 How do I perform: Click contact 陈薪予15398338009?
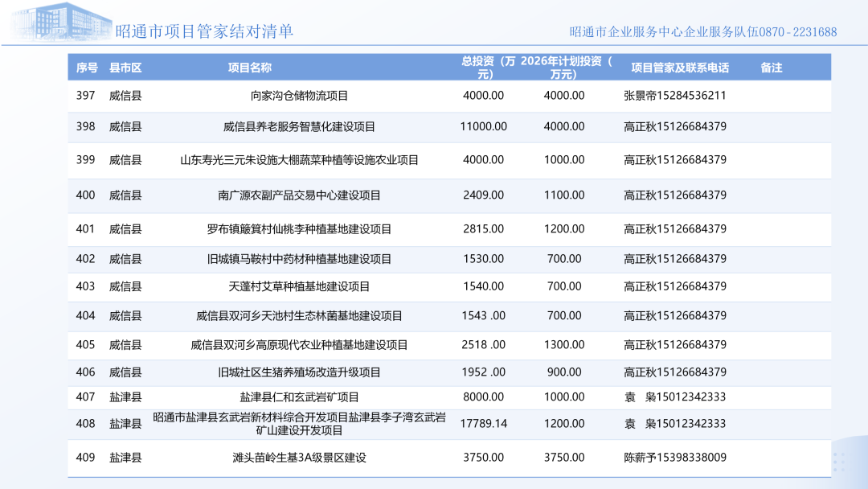click(x=675, y=458)
